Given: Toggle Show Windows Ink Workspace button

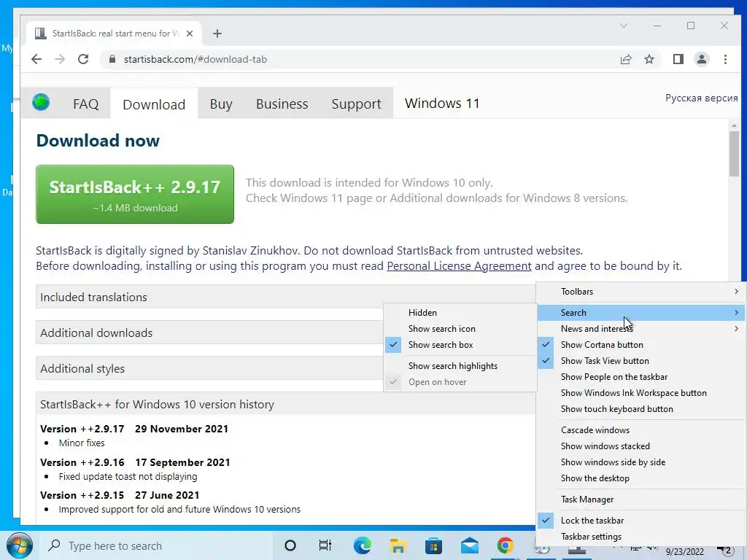Looking at the screenshot, I should 640,393.
